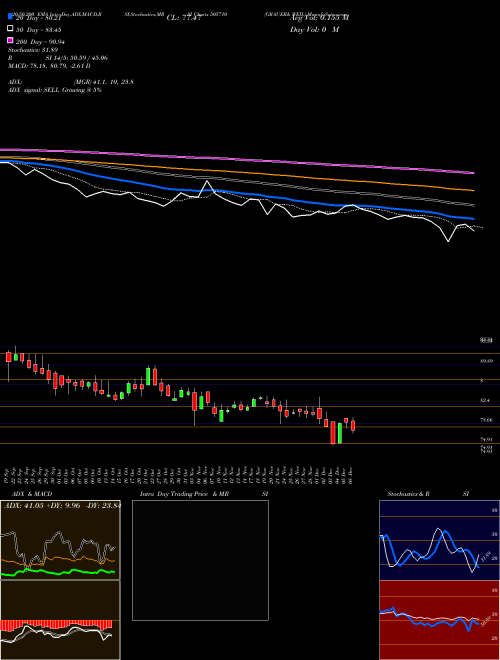This screenshot has height=660, width=500.
Task: Click the 'ADX: 41.05 +DY: 9.96 -DY: 23.84' header
Action: [62, 505]
